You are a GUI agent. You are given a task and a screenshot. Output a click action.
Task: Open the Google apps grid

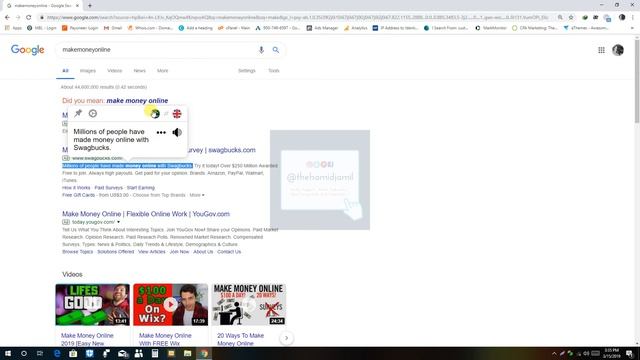[601, 50]
